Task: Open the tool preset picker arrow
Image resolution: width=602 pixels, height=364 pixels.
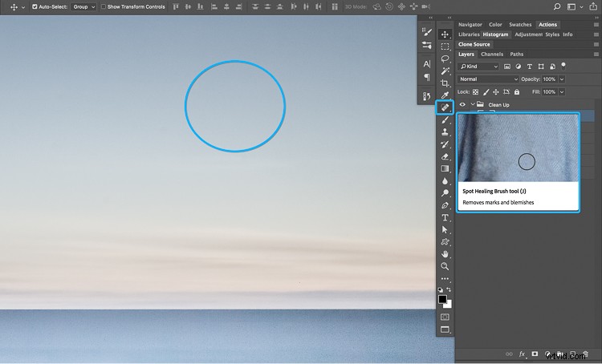Action: point(23,7)
